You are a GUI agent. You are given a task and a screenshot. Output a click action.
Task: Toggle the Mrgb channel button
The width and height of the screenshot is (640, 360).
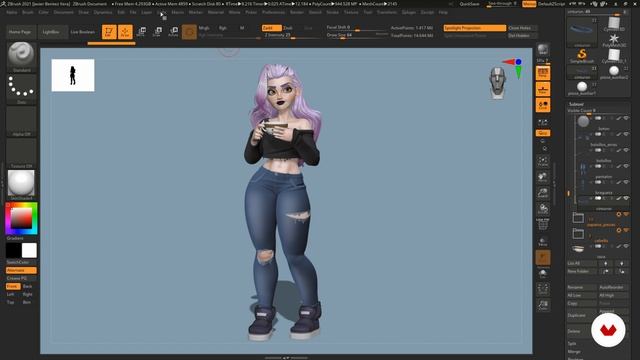[204, 28]
